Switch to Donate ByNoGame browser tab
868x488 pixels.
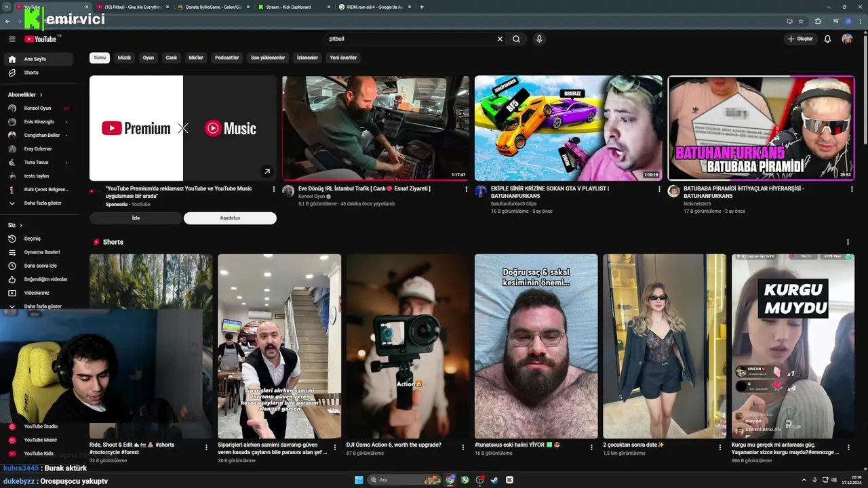click(x=214, y=7)
